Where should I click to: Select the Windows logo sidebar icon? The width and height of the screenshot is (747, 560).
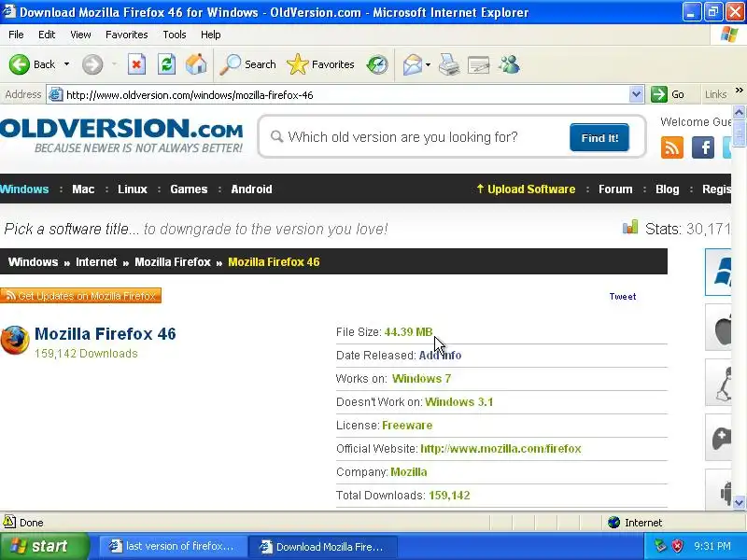point(719,272)
